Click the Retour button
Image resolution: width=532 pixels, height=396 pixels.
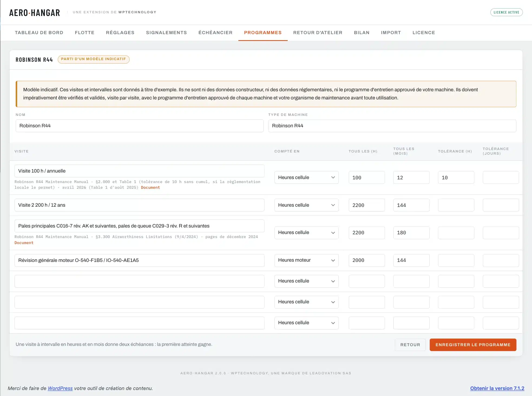click(x=410, y=345)
